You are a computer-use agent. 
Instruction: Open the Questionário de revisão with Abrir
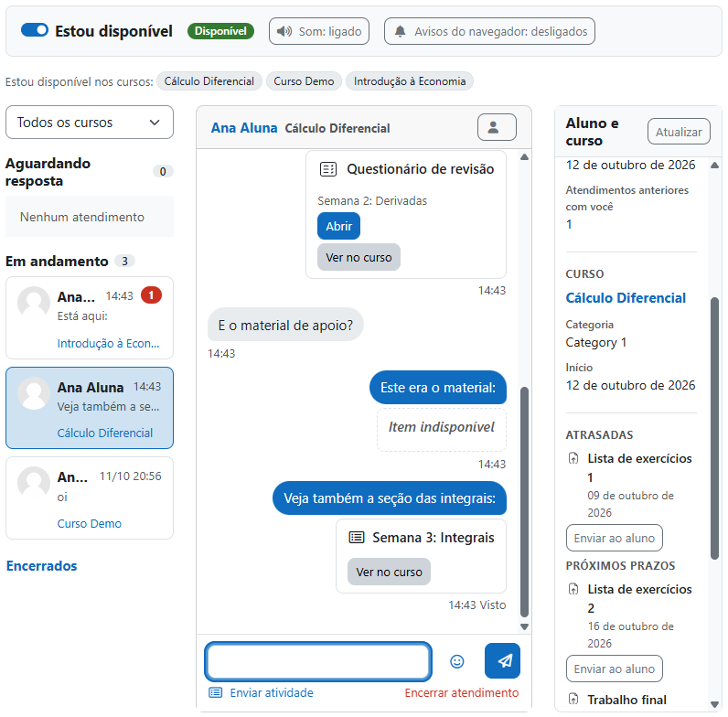[x=339, y=226]
